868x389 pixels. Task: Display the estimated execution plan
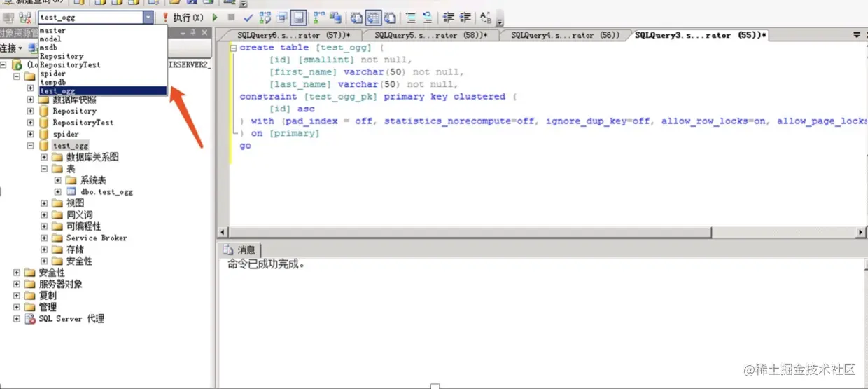pos(265,18)
